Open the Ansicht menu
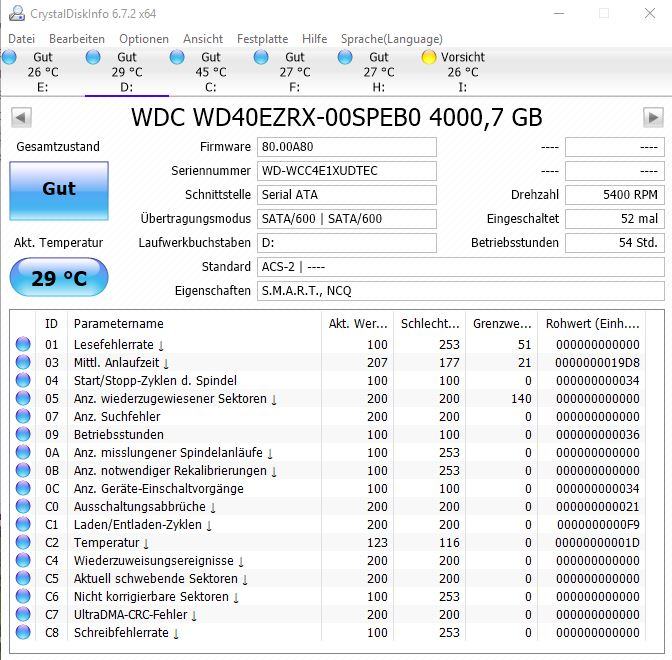The height and width of the screenshot is (660, 672). [203, 39]
